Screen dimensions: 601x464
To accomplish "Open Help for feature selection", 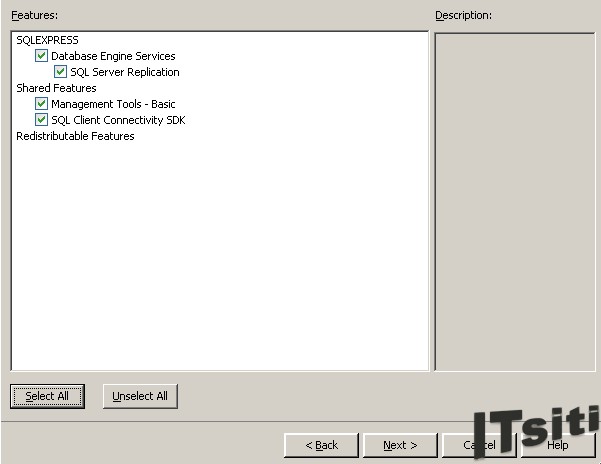I will [558, 445].
